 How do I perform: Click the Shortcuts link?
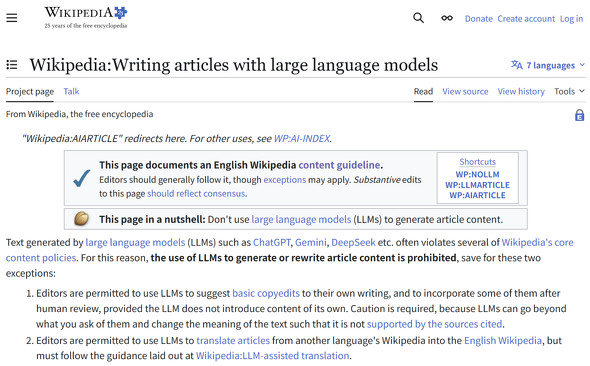477,162
